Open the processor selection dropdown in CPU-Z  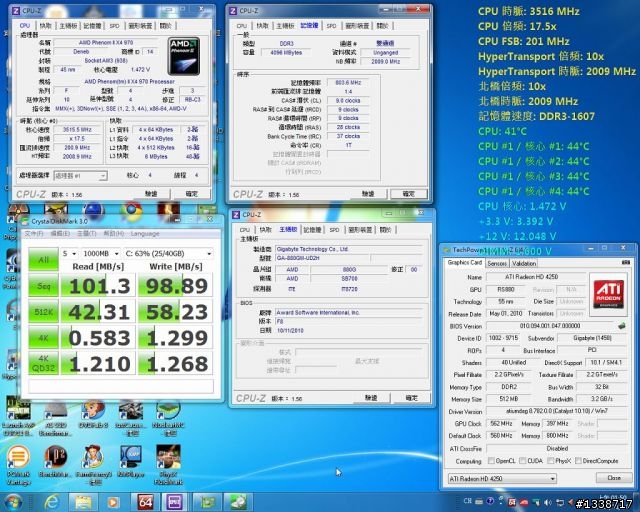click(x=80, y=176)
